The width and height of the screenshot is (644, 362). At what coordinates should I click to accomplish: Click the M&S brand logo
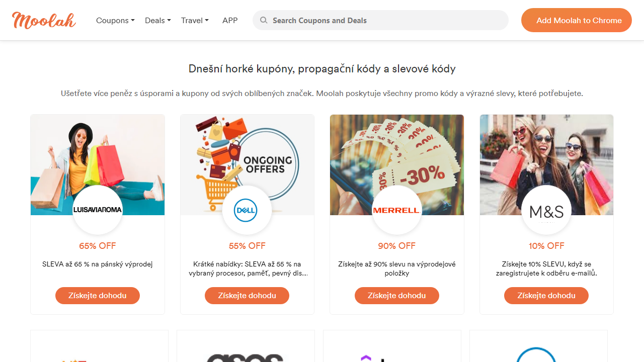[546, 210]
